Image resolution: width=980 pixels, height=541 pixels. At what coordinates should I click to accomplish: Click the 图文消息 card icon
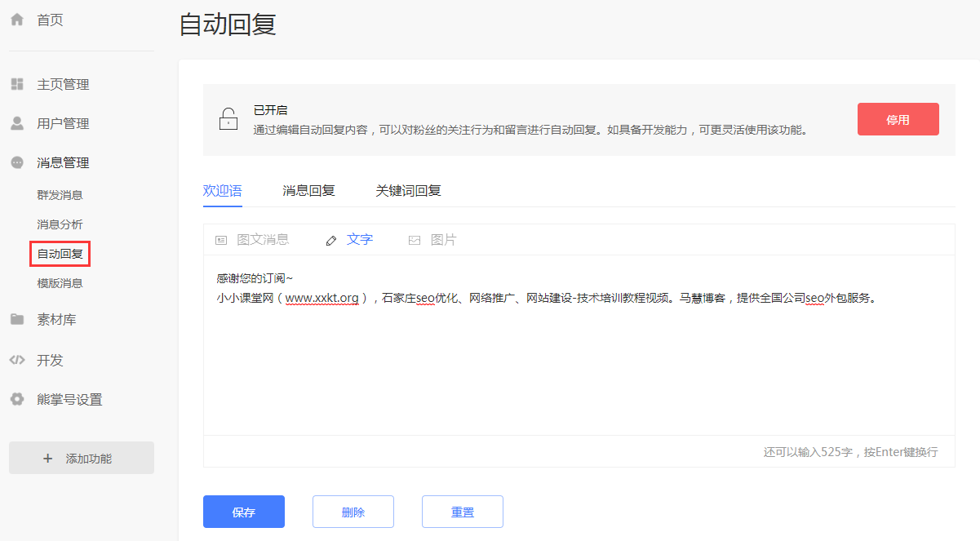click(x=221, y=240)
